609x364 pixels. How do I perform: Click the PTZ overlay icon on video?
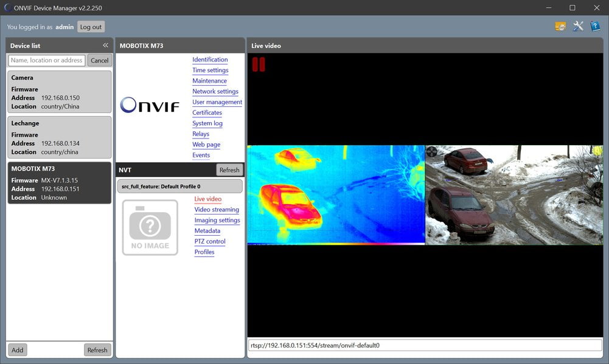(x=431, y=151)
